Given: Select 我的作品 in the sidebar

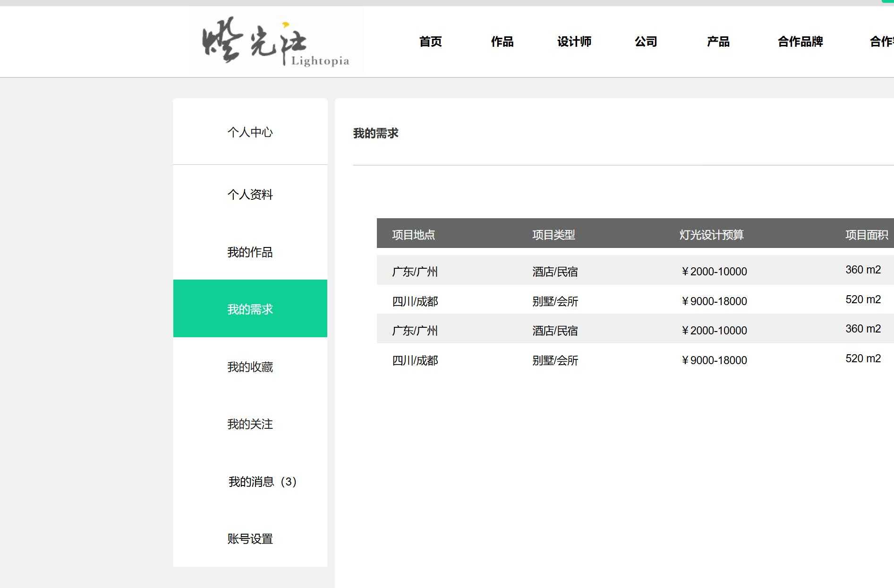Looking at the screenshot, I should [250, 252].
